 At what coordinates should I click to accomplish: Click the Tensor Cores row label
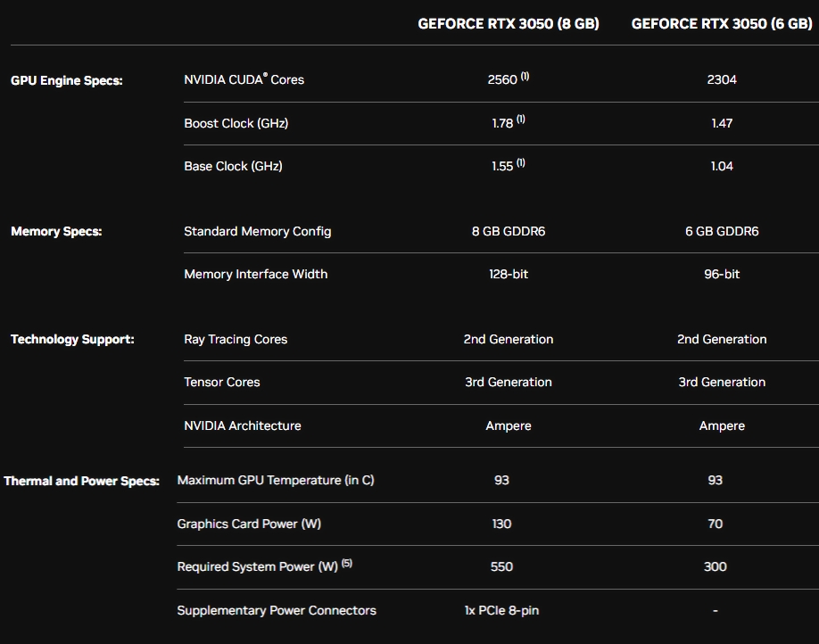tap(221, 382)
